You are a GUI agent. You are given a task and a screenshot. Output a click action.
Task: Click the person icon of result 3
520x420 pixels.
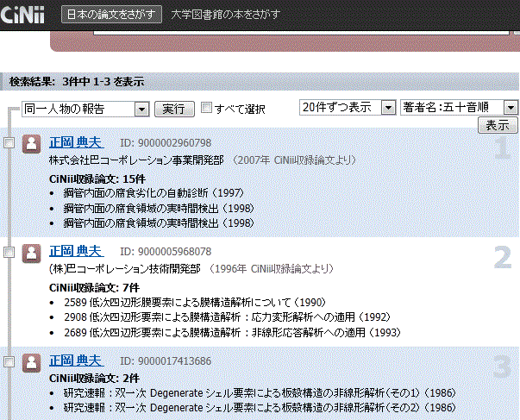[32, 363]
